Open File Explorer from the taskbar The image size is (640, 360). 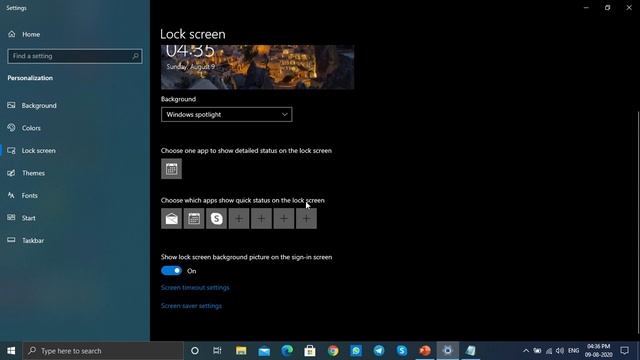click(241, 351)
